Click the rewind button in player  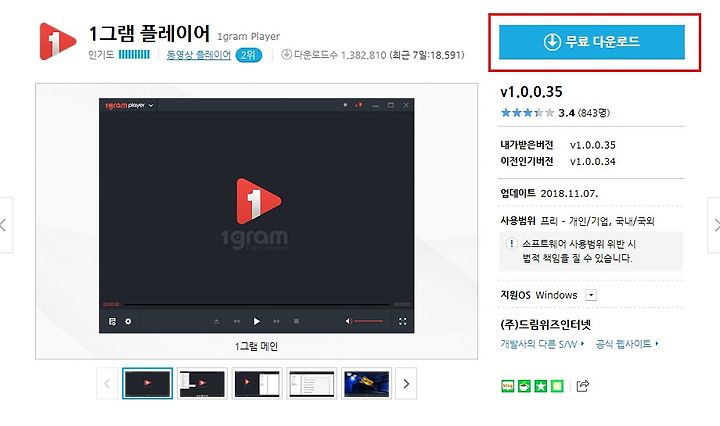pos(236,321)
